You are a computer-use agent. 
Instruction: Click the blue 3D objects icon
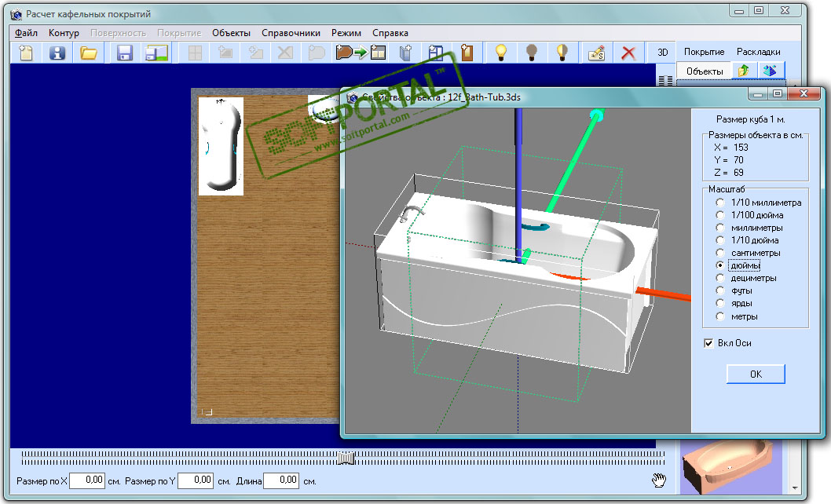point(770,71)
